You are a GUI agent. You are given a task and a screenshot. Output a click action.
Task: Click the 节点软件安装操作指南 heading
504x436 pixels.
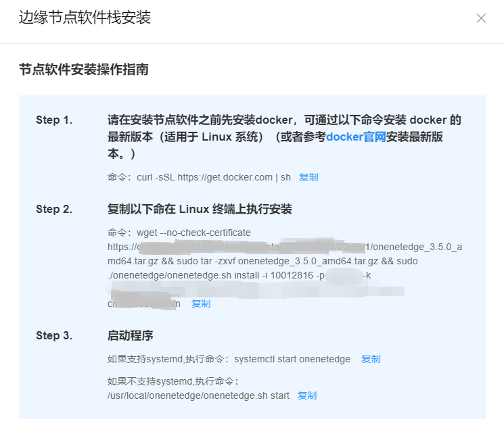(84, 70)
